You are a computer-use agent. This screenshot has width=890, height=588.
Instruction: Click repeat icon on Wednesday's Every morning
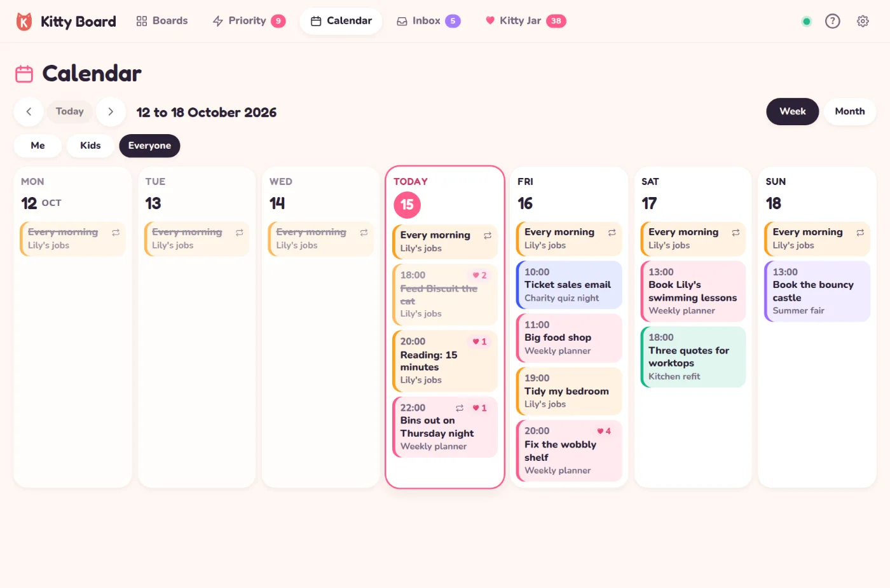click(364, 233)
